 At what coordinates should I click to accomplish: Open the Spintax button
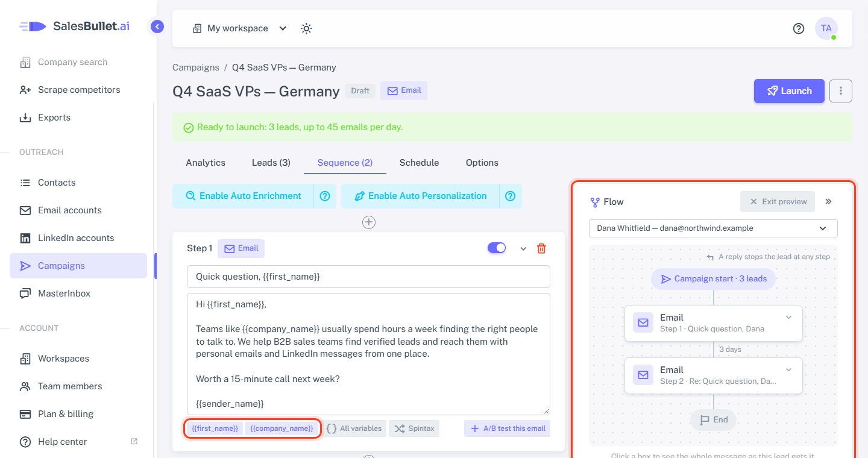[414, 428]
